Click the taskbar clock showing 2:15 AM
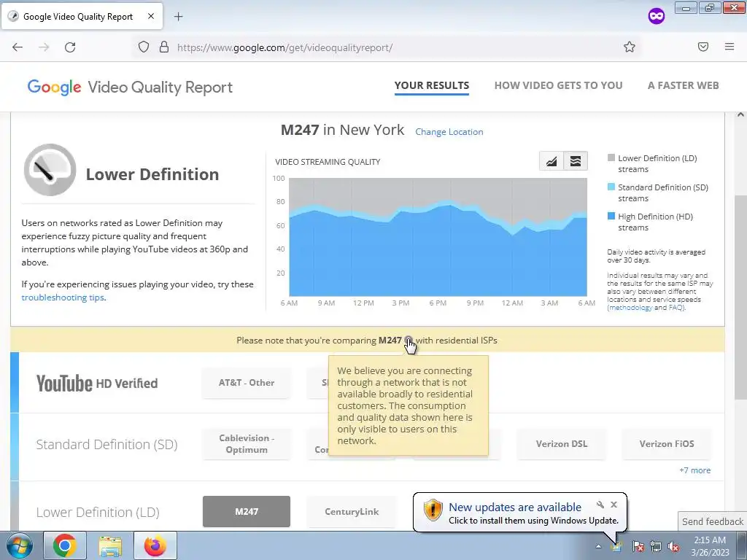 point(710,546)
